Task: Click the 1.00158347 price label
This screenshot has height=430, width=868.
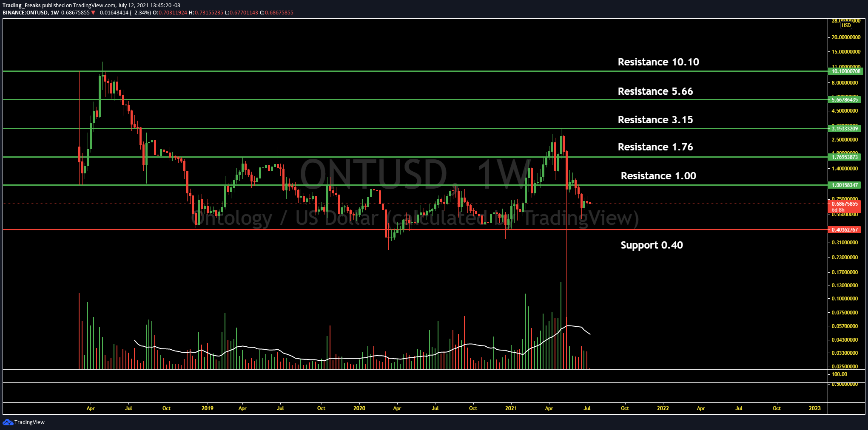Action: 845,185
